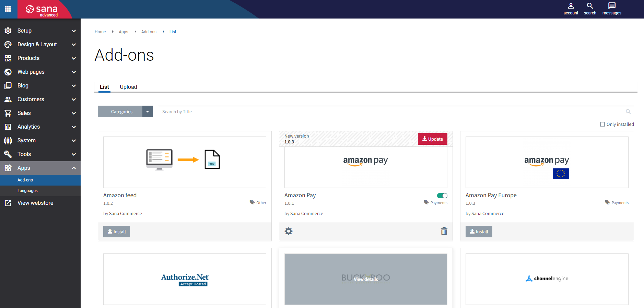Expand the Sales chevron

74,113
